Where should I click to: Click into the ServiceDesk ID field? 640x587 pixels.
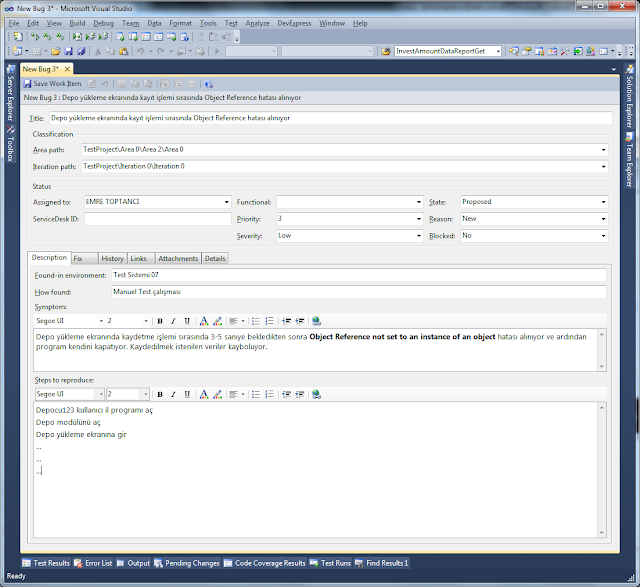tap(158, 219)
